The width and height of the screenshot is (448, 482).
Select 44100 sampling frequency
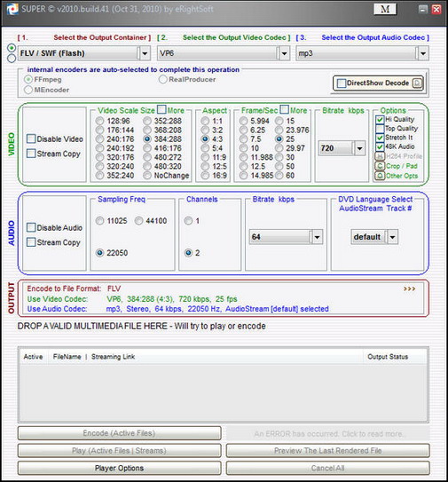(x=139, y=220)
